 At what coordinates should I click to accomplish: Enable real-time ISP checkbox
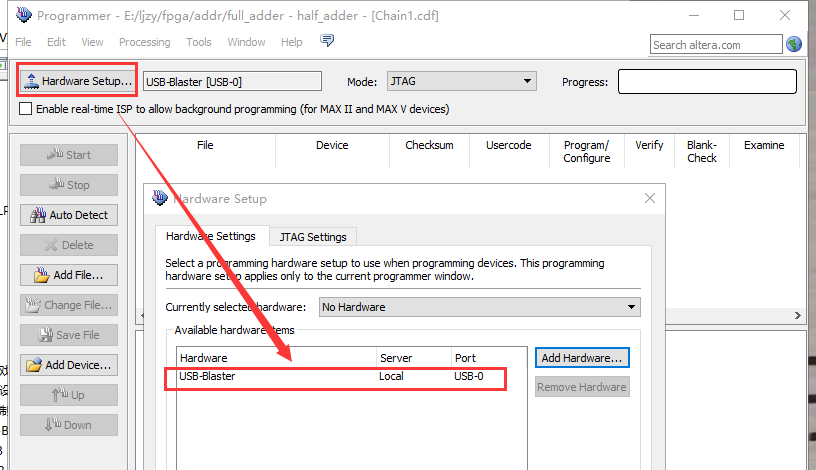[x=25, y=109]
